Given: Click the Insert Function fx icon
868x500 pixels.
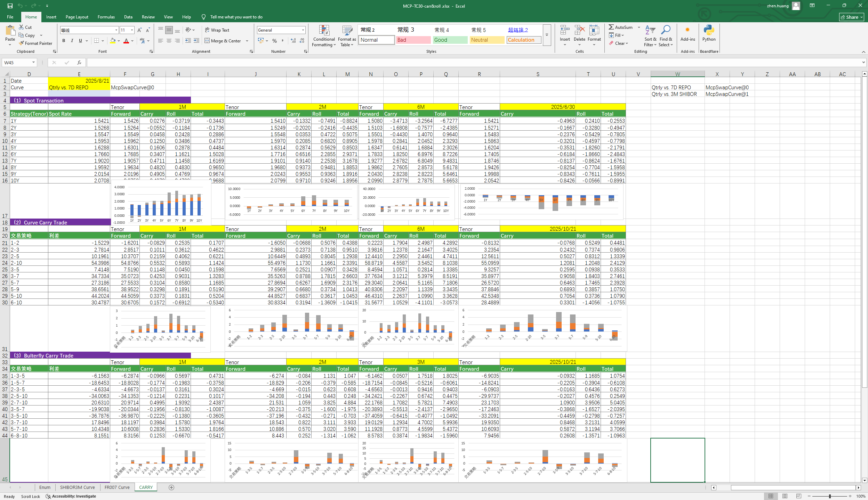Looking at the screenshot, I should pyautogui.click(x=79, y=63).
